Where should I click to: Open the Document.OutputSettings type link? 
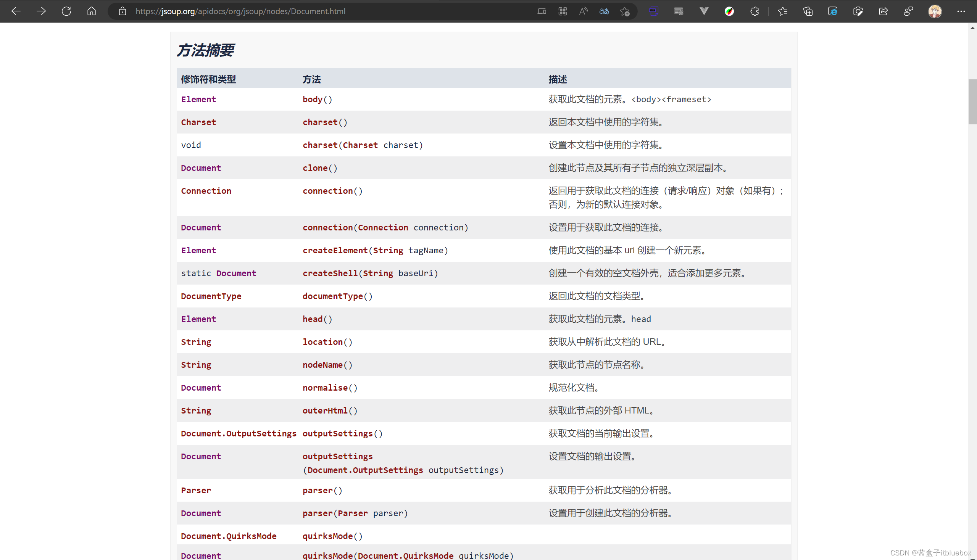[x=238, y=433]
